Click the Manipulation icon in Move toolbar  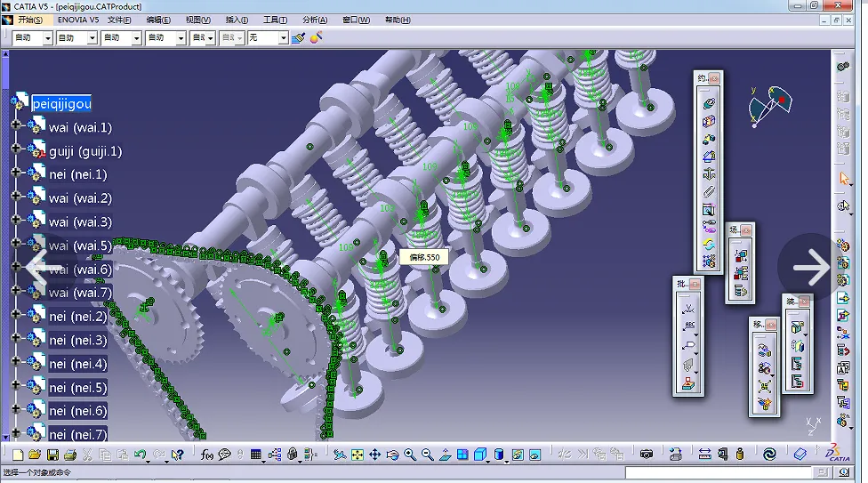[x=765, y=350]
